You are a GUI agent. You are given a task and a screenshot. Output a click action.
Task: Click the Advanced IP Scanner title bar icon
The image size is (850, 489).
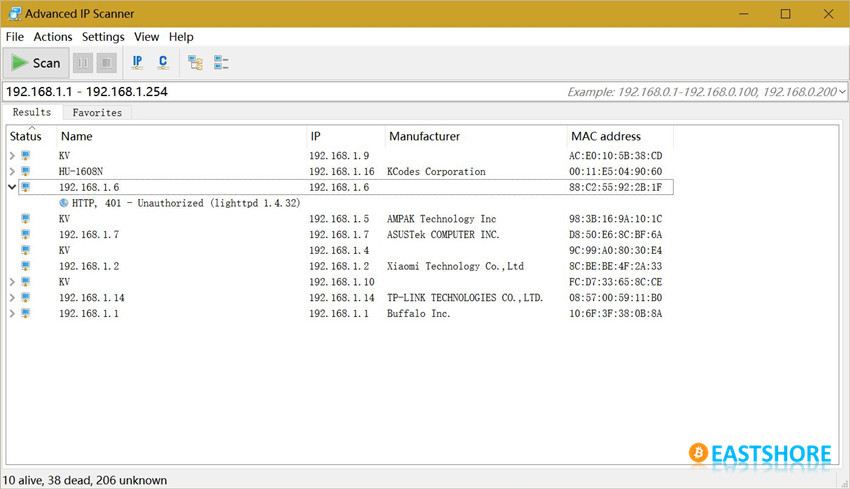tap(15, 14)
